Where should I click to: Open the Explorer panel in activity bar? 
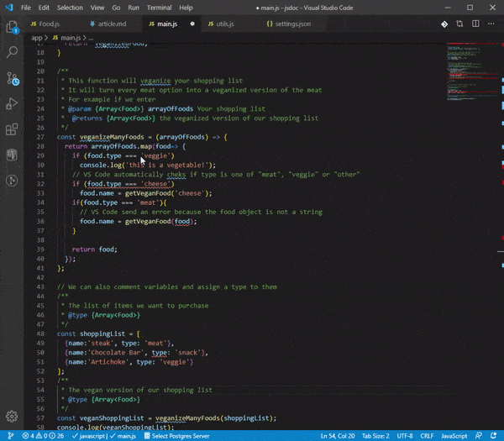pos(12,26)
